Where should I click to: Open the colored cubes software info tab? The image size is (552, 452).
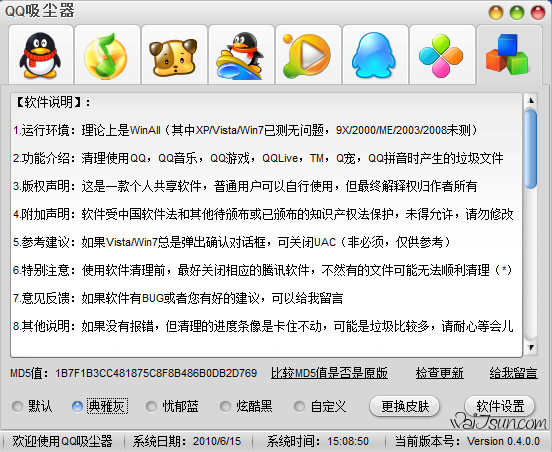[509, 55]
